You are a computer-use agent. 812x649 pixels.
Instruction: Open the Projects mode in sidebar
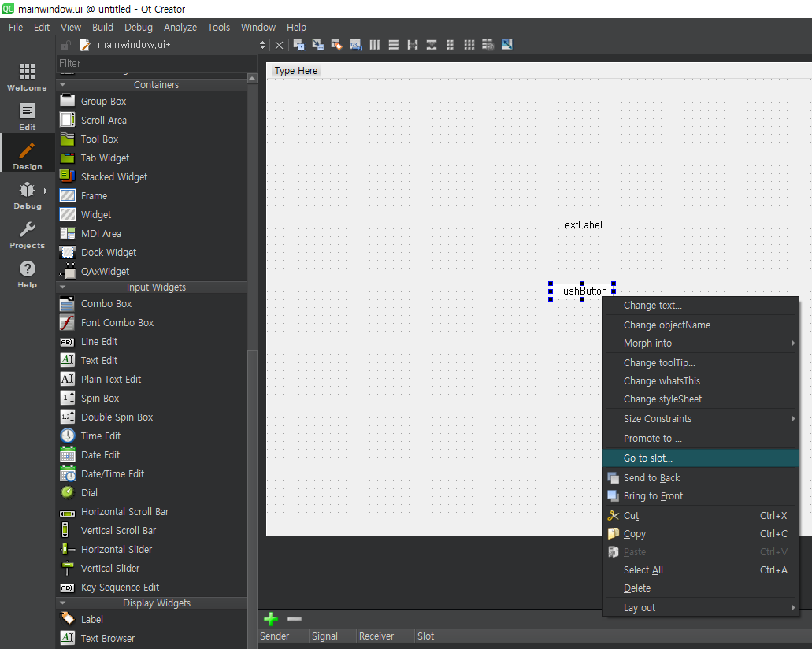tap(27, 235)
